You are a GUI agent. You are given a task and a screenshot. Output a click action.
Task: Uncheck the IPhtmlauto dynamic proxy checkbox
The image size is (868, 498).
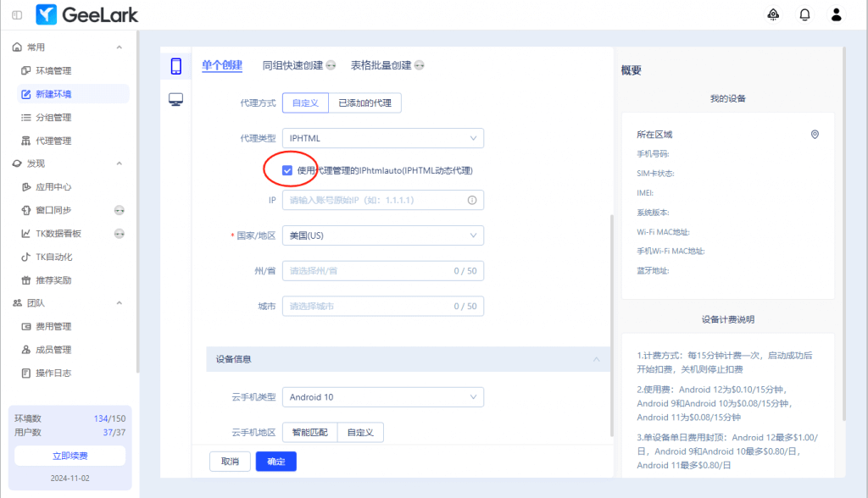[287, 170]
